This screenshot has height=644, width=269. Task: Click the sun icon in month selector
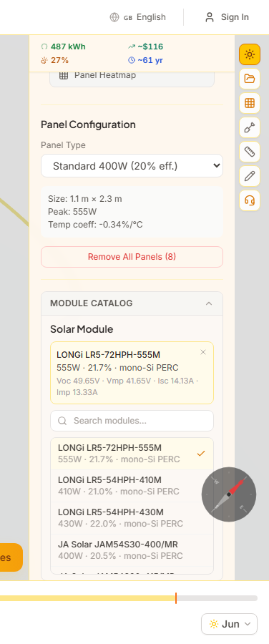click(214, 624)
